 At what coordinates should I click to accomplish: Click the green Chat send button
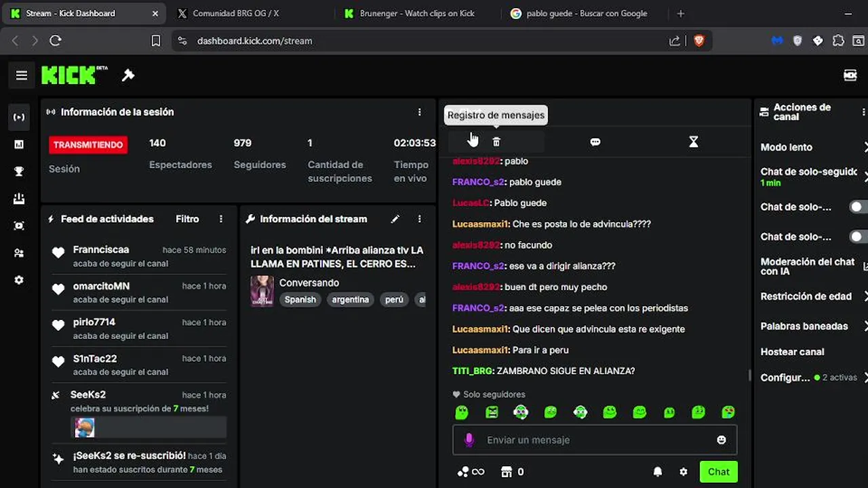tap(719, 472)
